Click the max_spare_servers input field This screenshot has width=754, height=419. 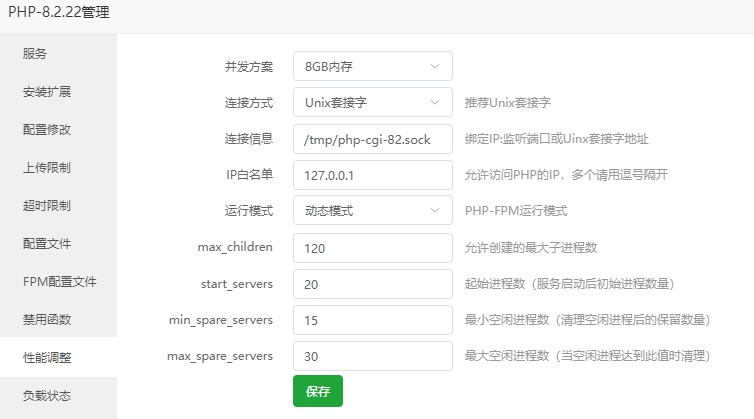click(x=373, y=356)
